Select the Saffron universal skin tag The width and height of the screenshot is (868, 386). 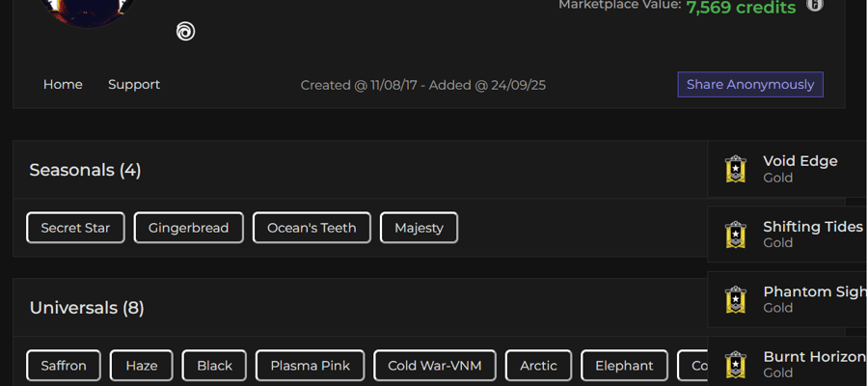click(64, 366)
